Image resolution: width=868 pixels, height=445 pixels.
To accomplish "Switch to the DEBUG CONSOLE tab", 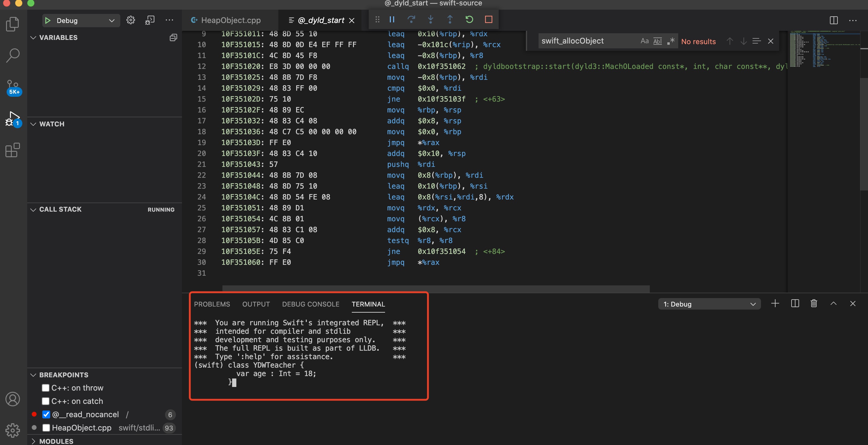I will click(x=311, y=304).
